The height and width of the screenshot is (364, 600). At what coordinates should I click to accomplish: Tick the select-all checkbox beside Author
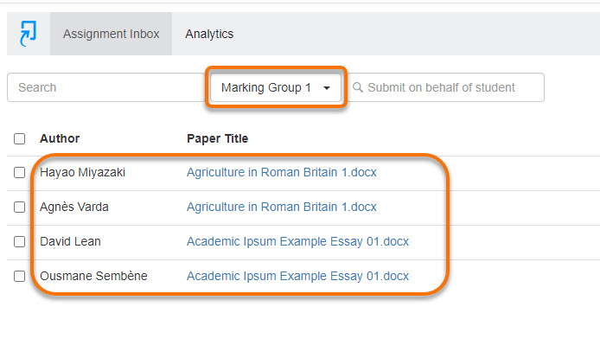point(20,138)
